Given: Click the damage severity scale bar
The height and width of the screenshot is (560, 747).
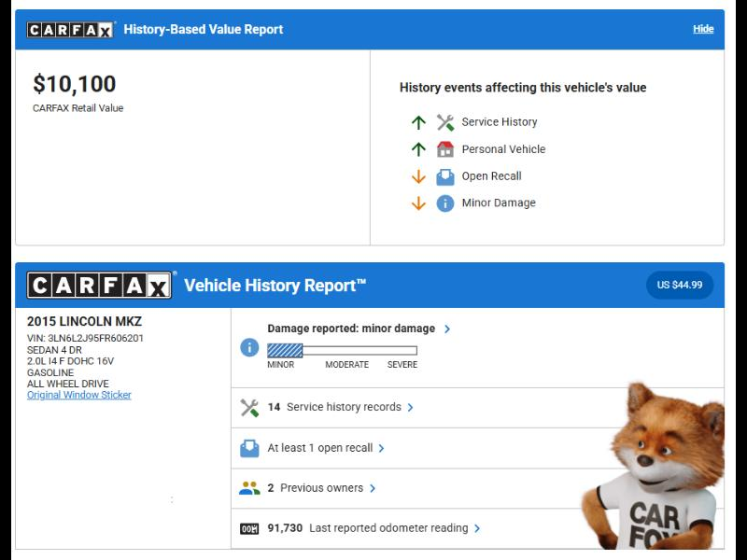Looking at the screenshot, I should pos(342,351).
